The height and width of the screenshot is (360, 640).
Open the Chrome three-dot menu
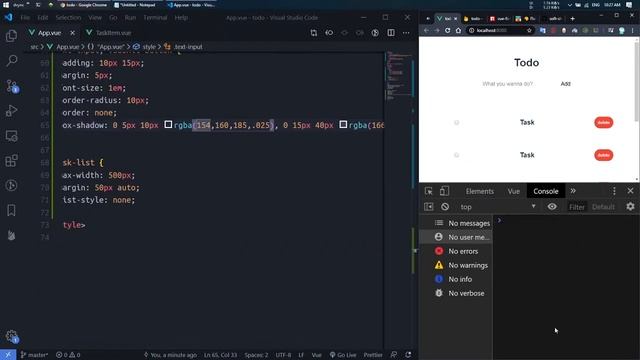click(633, 31)
